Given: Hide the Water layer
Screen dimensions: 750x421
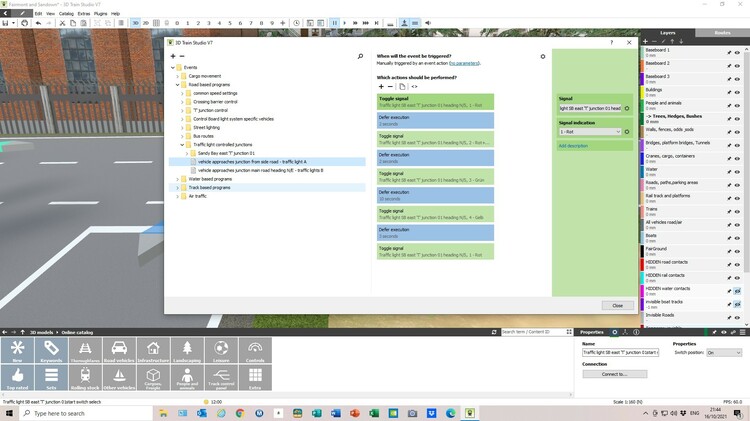Looking at the screenshot, I should 737,172.
